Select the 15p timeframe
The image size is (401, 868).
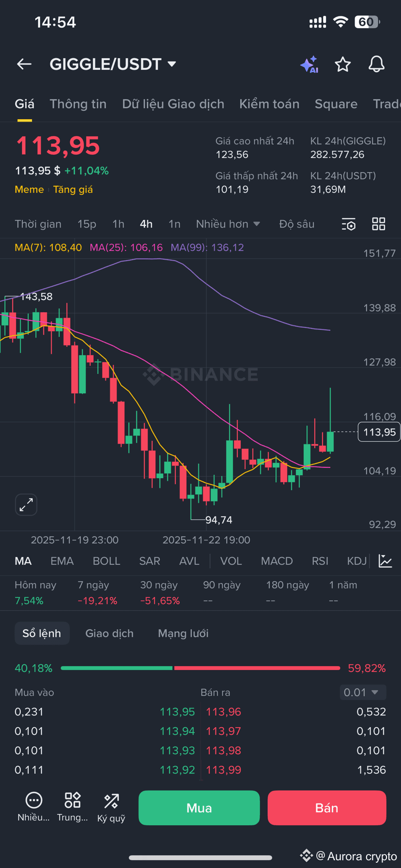(87, 224)
